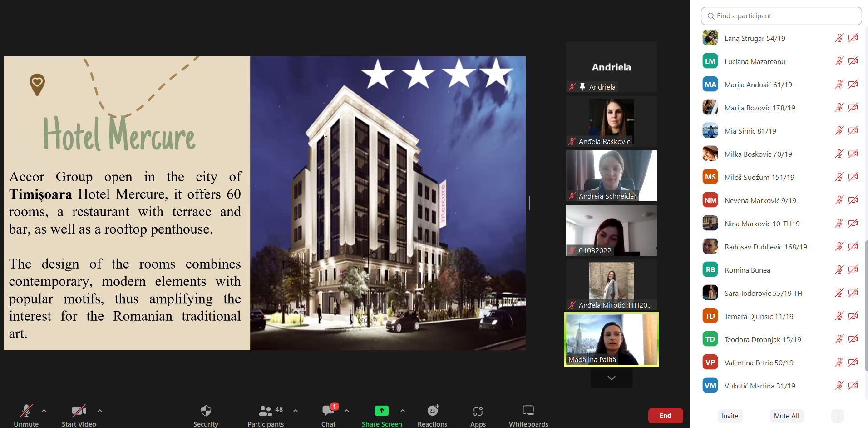The height and width of the screenshot is (428, 868).
Task: Expand audio options arrow next to Unmute
Action: click(x=44, y=411)
